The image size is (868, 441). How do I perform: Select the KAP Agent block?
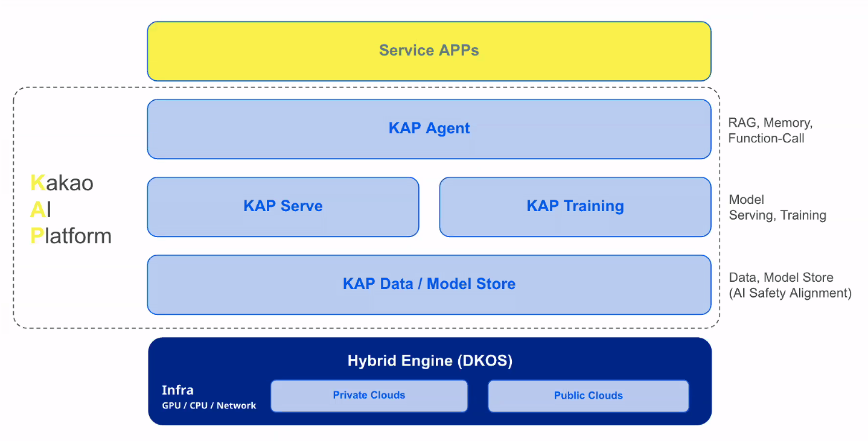click(x=429, y=129)
